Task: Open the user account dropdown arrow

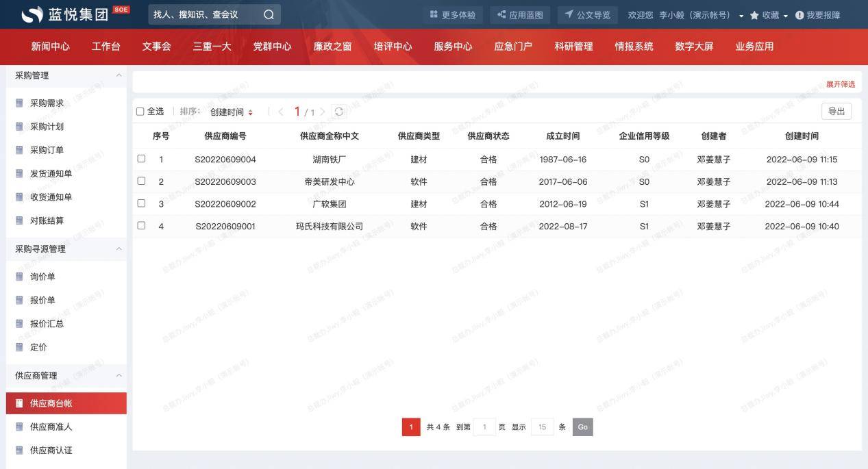Action: click(741, 16)
